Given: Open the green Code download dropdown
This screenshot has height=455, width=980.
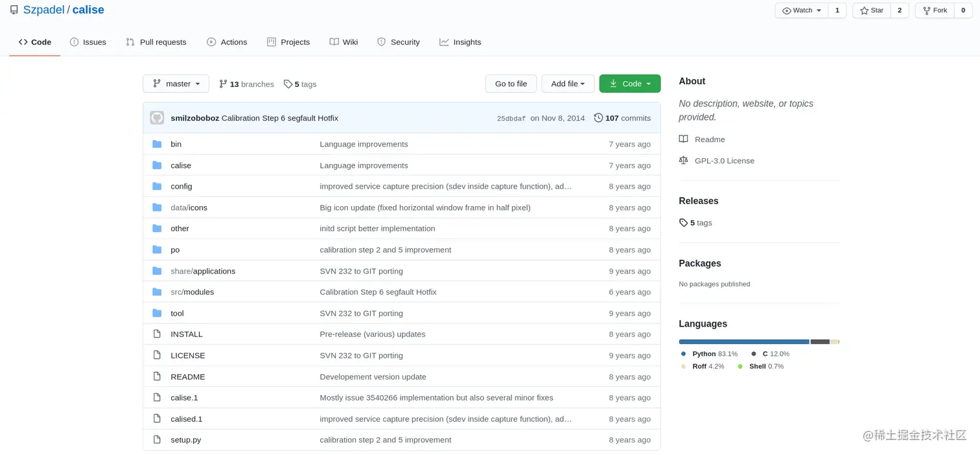Looking at the screenshot, I should tap(630, 84).
